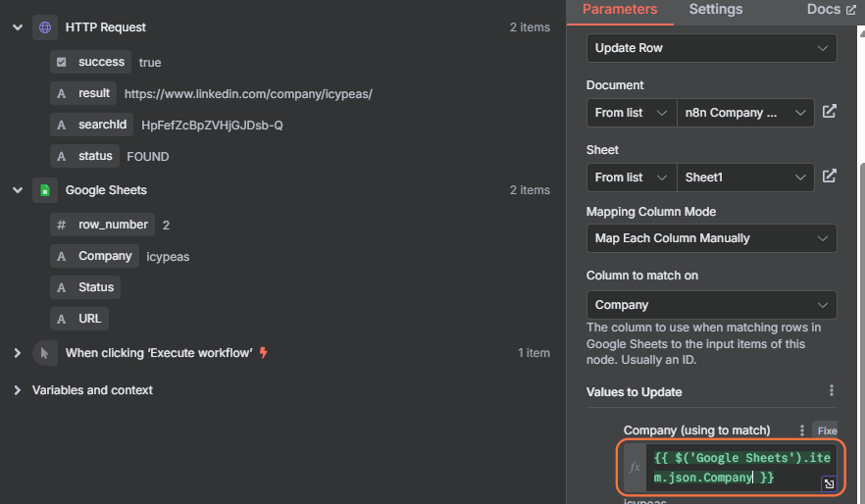Click the icypeas company value
Image resolution: width=865 pixels, height=504 pixels.
168,257
